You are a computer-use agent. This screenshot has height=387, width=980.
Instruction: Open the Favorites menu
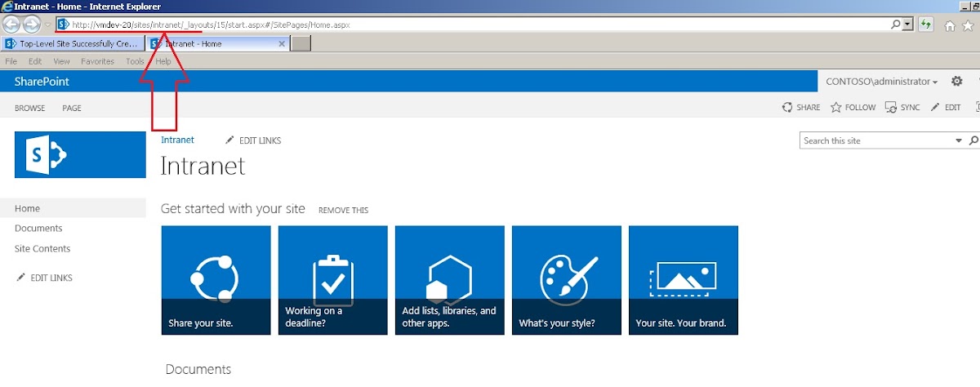pos(97,61)
